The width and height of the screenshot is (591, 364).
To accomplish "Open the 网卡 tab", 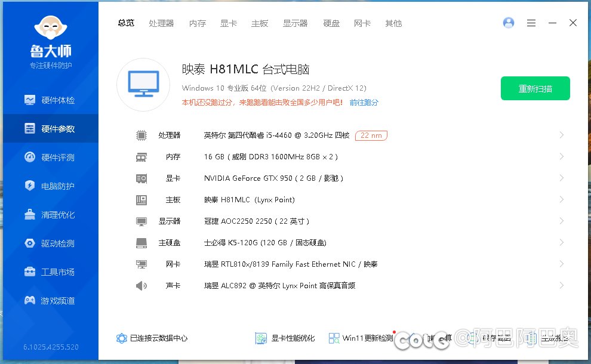I will 362,23.
